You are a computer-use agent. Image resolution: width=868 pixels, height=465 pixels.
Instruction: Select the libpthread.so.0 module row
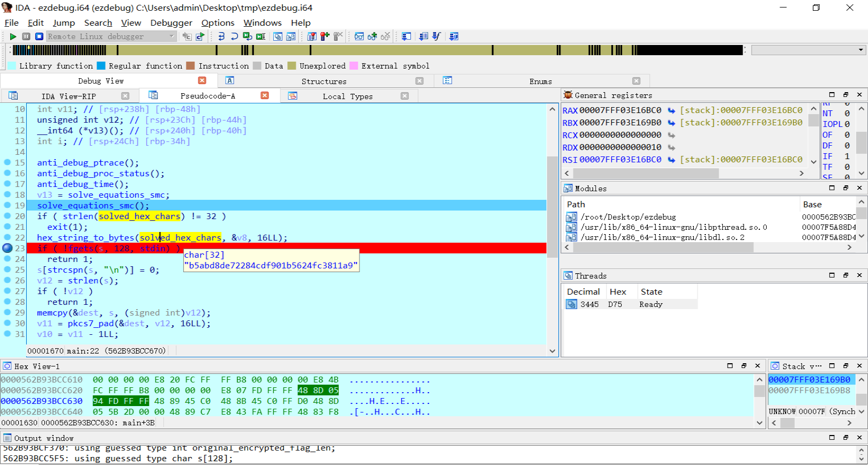click(x=674, y=227)
